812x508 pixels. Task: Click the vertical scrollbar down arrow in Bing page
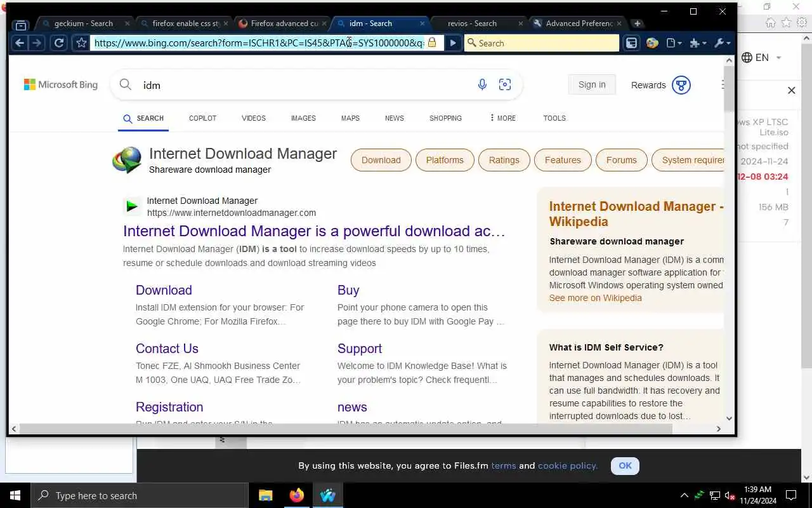729,418
